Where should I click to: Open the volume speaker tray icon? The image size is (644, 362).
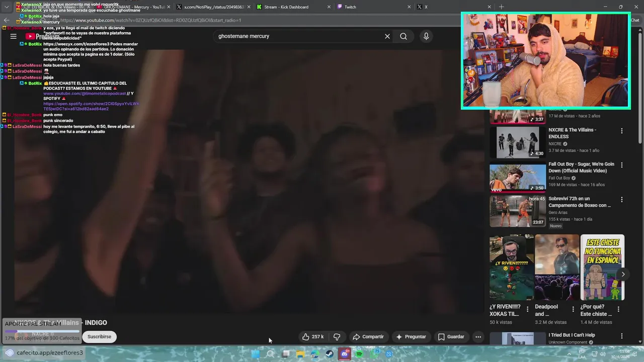tap(602, 354)
